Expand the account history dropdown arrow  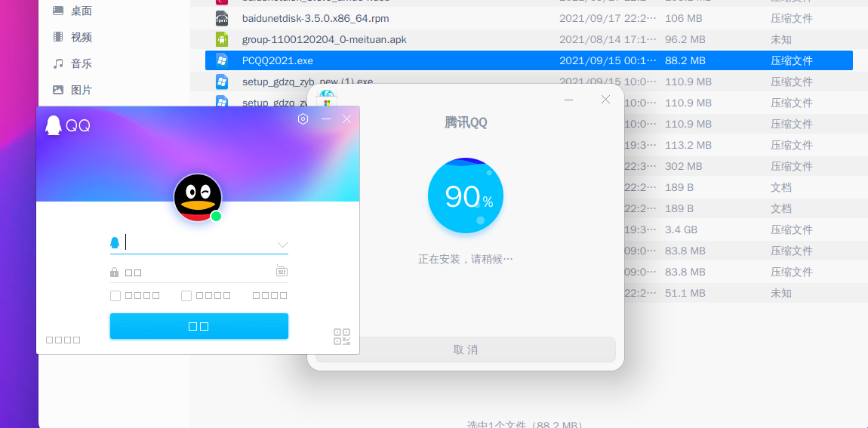click(282, 244)
